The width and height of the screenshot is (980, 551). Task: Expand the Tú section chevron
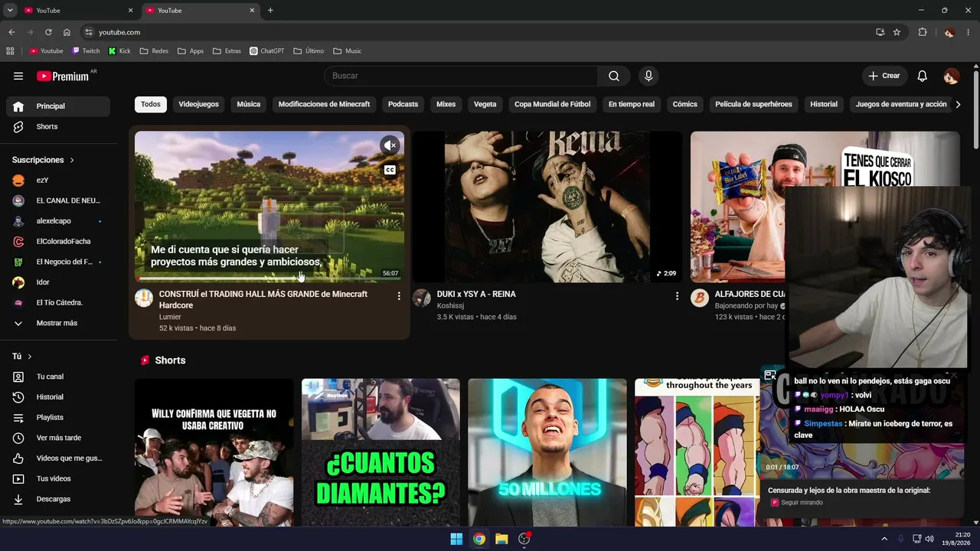[30, 357]
